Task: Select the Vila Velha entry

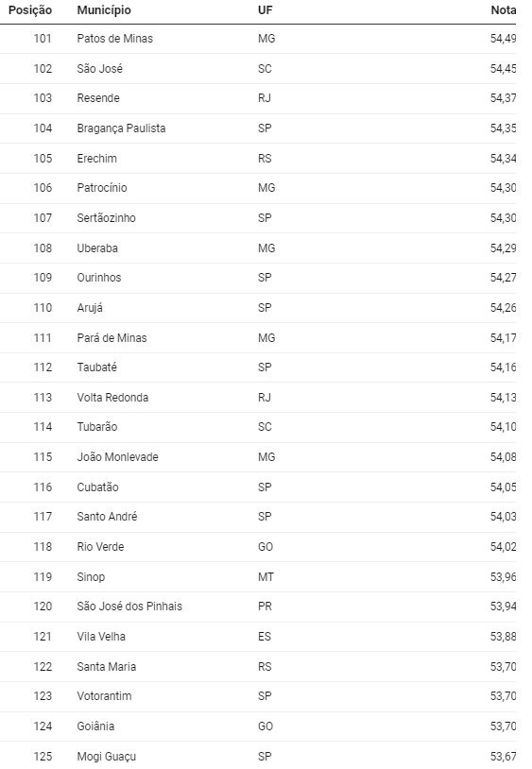Action: point(101,637)
